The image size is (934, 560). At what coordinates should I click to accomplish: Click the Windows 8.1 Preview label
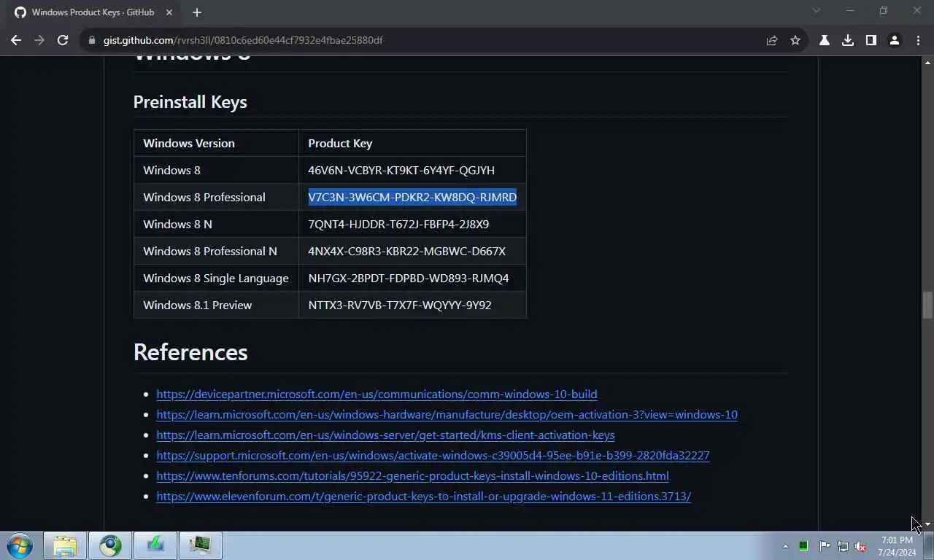click(x=197, y=305)
